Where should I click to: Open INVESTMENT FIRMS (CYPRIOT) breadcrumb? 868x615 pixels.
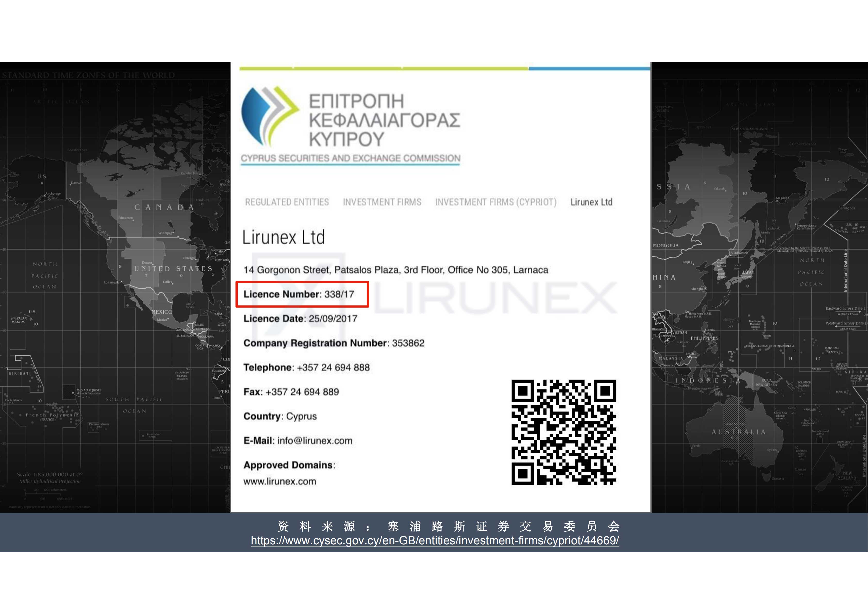[496, 202]
